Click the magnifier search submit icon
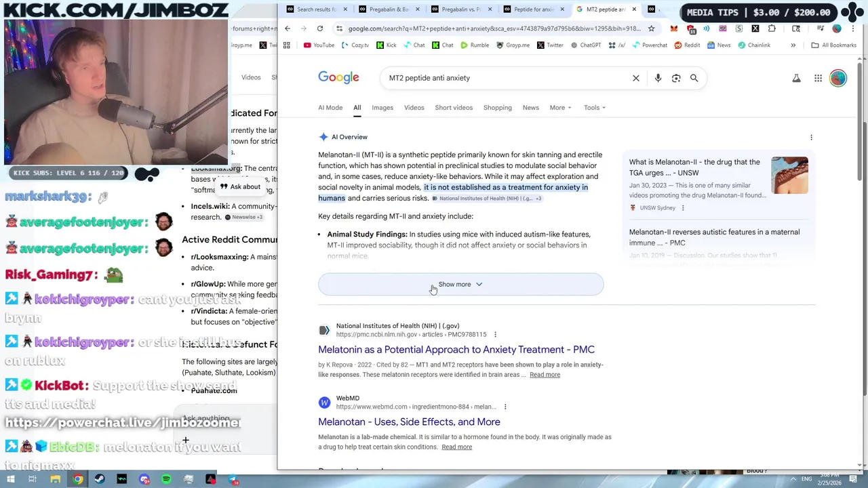This screenshot has width=868, height=488. (x=694, y=78)
